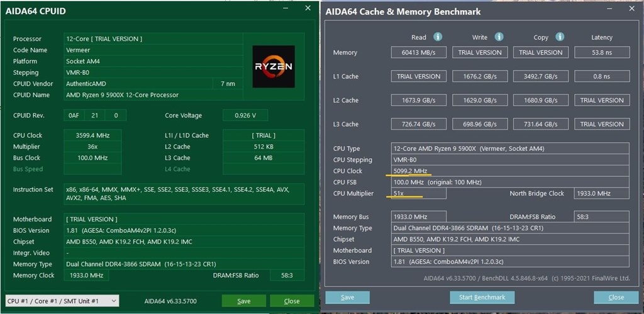Click the Instruction Set list field

point(184,194)
